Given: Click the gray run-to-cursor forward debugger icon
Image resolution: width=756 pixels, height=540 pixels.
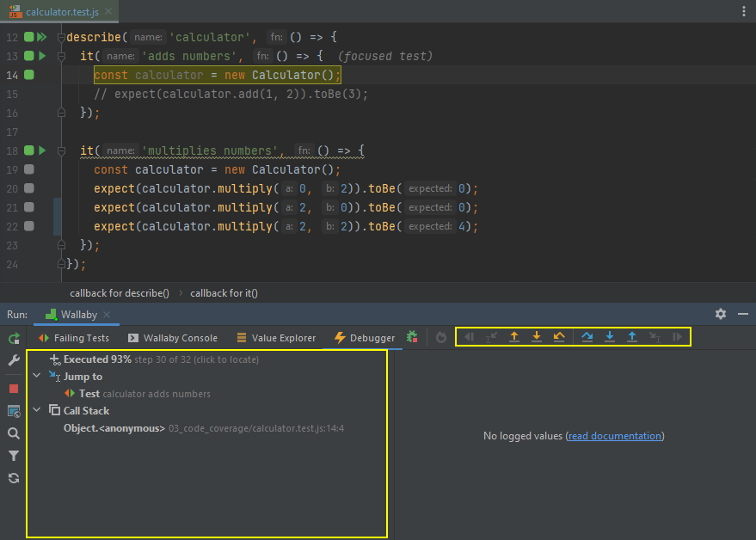Looking at the screenshot, I should (x=655, y=336).
